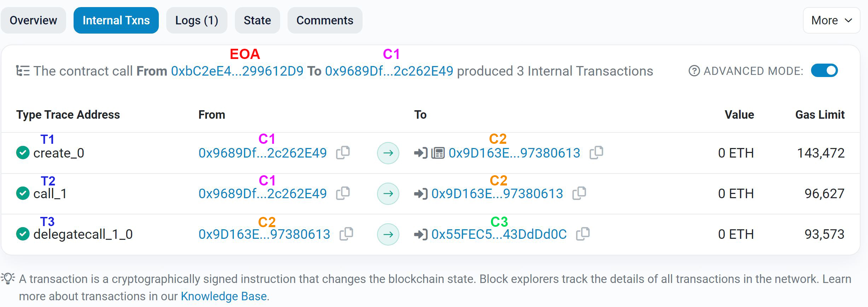Copy the create_0 row From address
Viewport: 868px width, 307px height.
343,153
